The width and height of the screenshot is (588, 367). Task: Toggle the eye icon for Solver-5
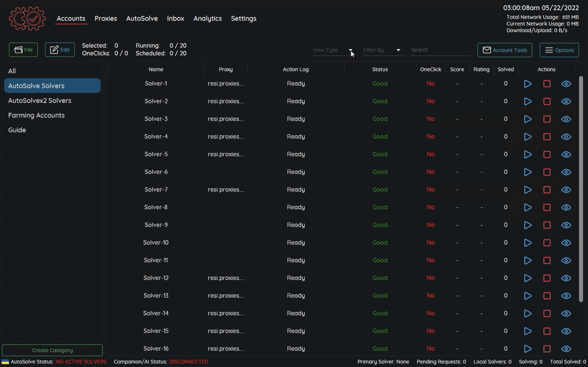coord(566,154)
